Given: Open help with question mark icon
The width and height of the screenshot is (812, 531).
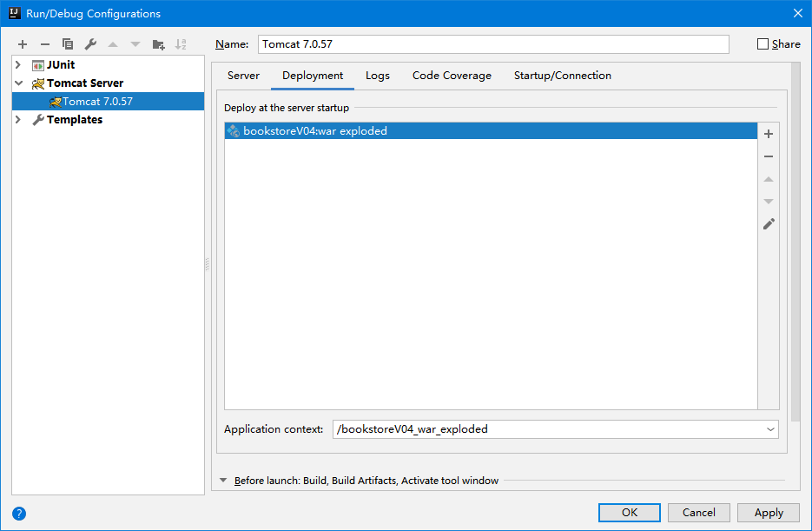Looking at the screenshot, I should coord(18,514).
